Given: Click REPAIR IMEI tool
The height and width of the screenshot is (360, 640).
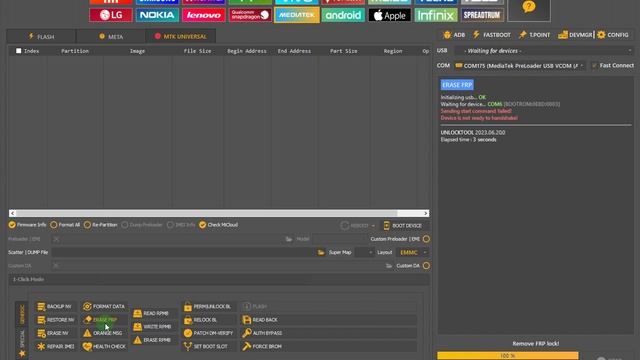Looking at the screenshot, I should tap(56, 347).
